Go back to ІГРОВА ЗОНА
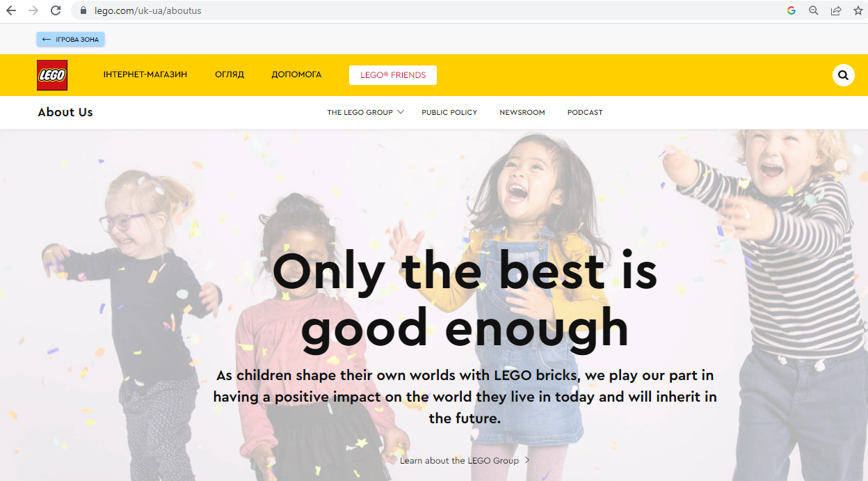 [70, 39]
